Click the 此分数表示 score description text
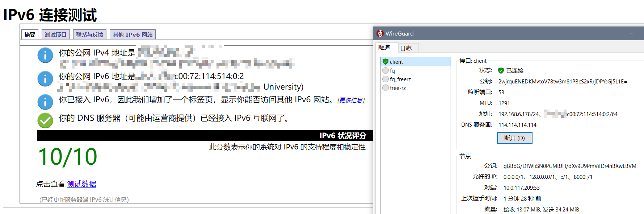The image size is (644, 214). click(287, 147)
